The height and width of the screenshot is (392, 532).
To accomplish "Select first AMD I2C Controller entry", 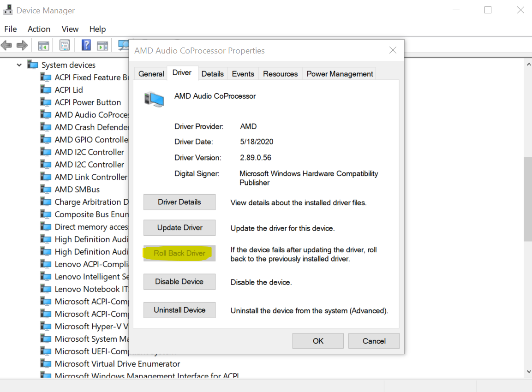I will tap(89, 152).
